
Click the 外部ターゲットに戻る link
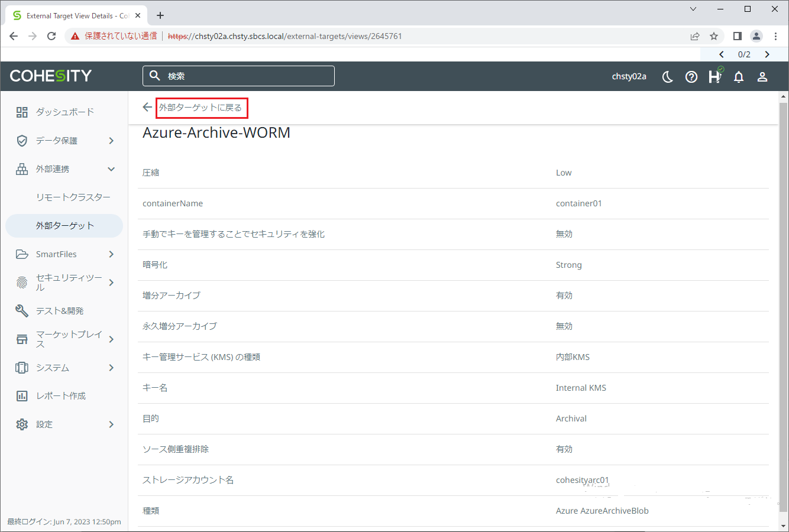pyautogui.click(x=201, y=108)
